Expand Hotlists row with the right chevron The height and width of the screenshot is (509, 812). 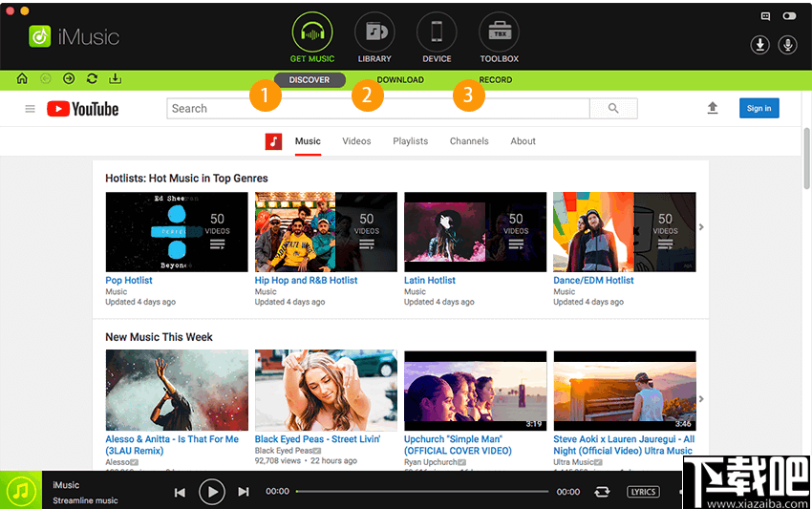pos(701,226)
